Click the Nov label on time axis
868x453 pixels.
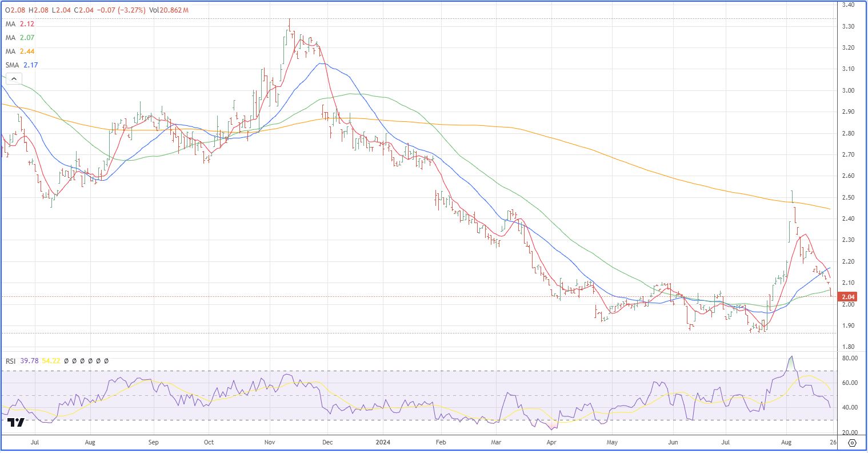[x=270, y=442]
